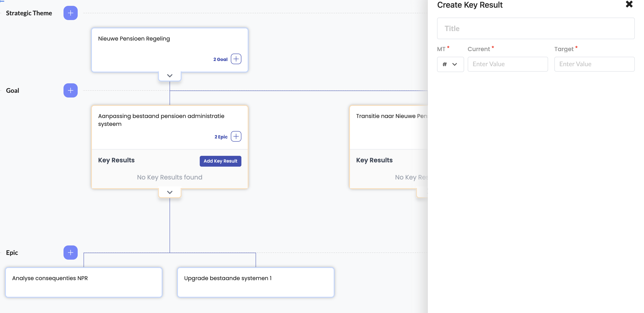Close the Create Key Result panel
644x313 pixels.
coord(629,5)
